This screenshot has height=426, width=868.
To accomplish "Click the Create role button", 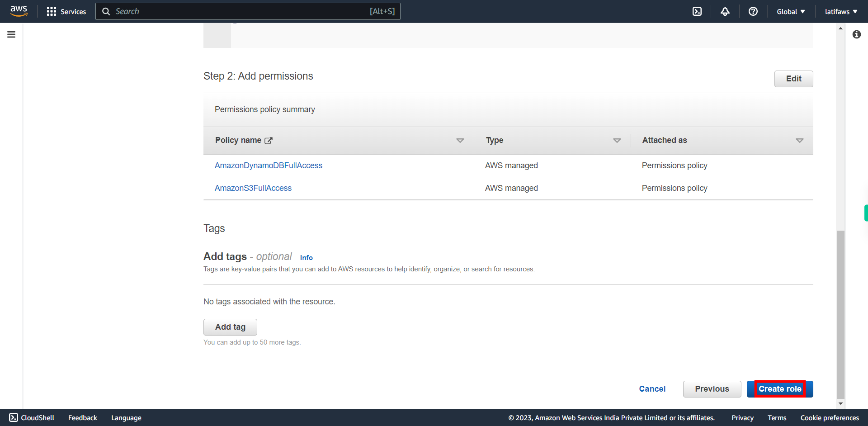I will (x=780, y=389).
